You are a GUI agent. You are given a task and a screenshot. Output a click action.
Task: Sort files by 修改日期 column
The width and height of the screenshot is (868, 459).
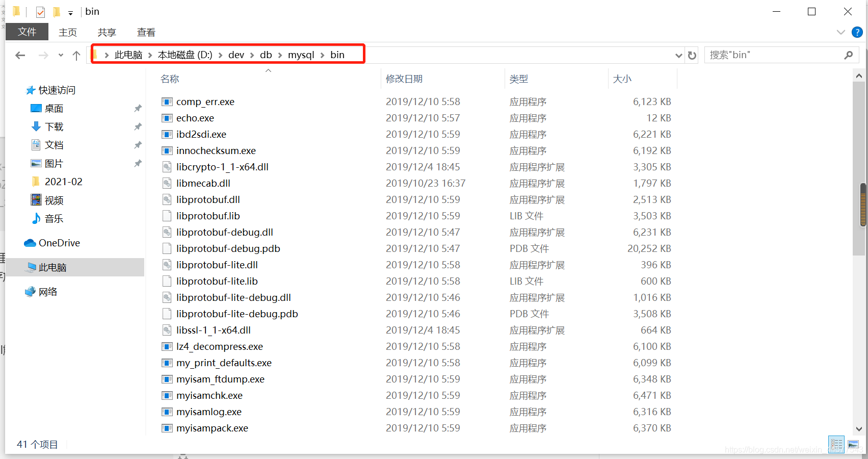[x=404, y=79]
